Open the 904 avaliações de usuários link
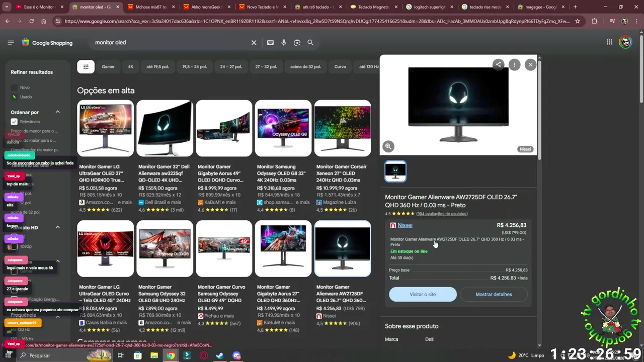 (442, 214)
